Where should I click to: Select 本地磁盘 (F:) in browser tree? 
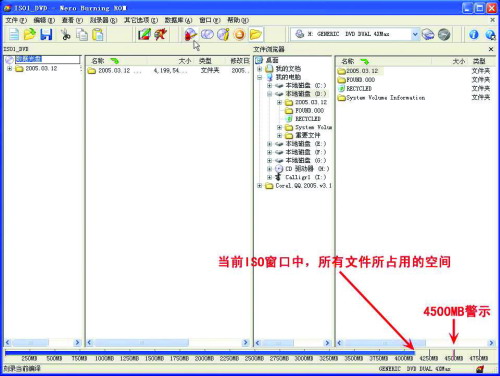pos(306,152)
